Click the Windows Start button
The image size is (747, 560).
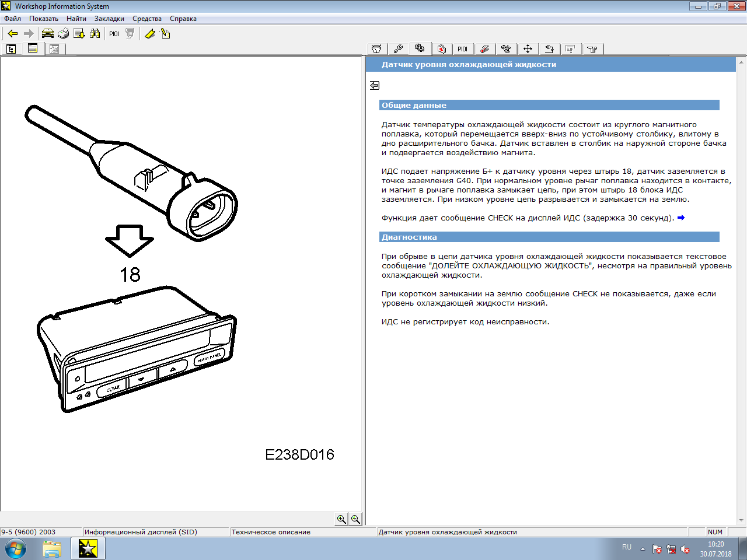[16, 549]
